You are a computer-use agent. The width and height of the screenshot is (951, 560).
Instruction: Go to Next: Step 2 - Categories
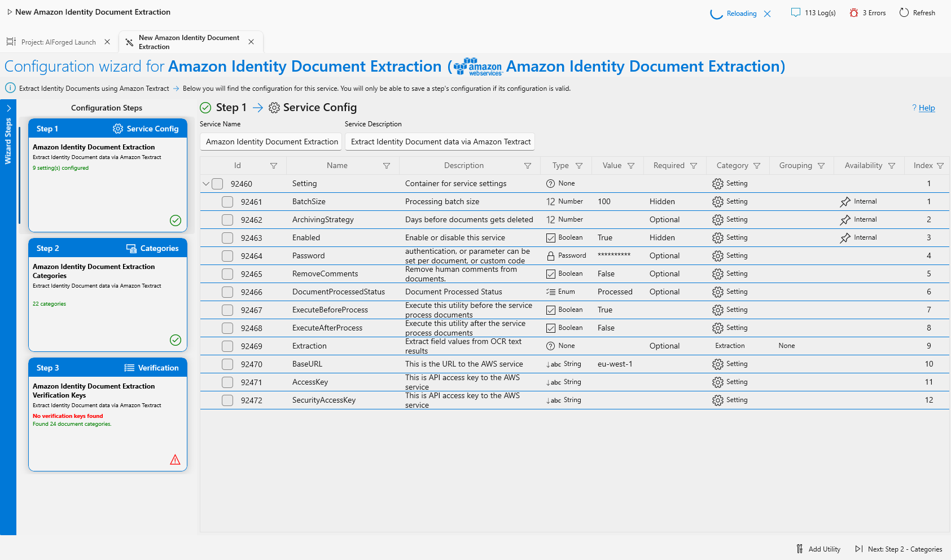pos(899,549)
